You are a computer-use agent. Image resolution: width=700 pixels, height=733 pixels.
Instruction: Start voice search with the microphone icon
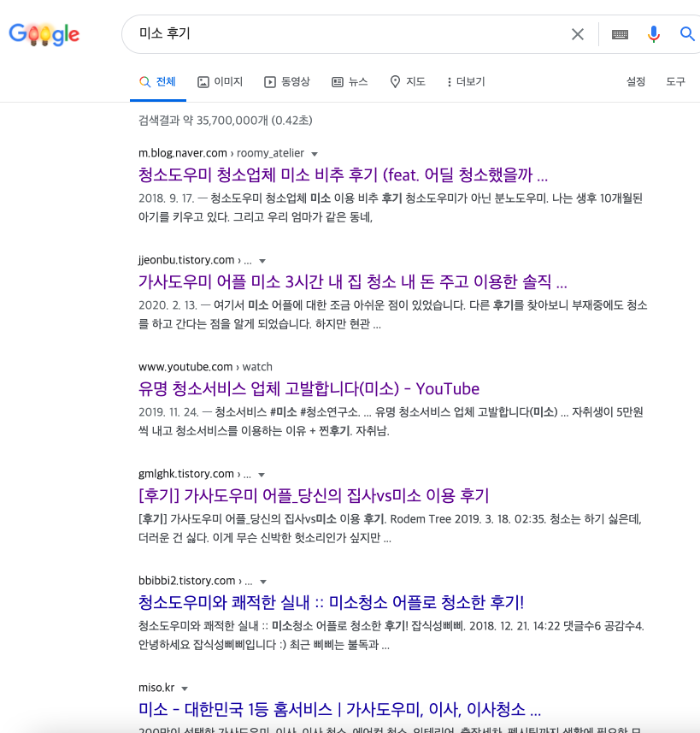654,34
